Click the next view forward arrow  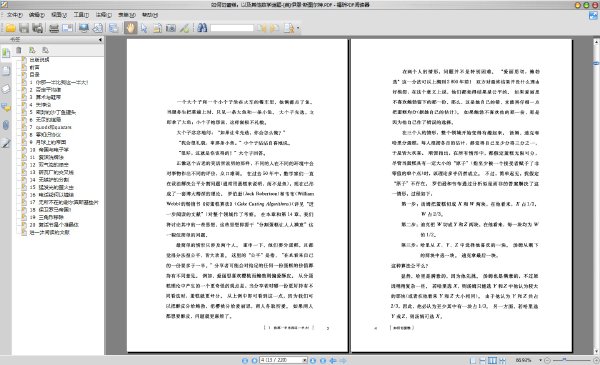click(x=343, y=360)
